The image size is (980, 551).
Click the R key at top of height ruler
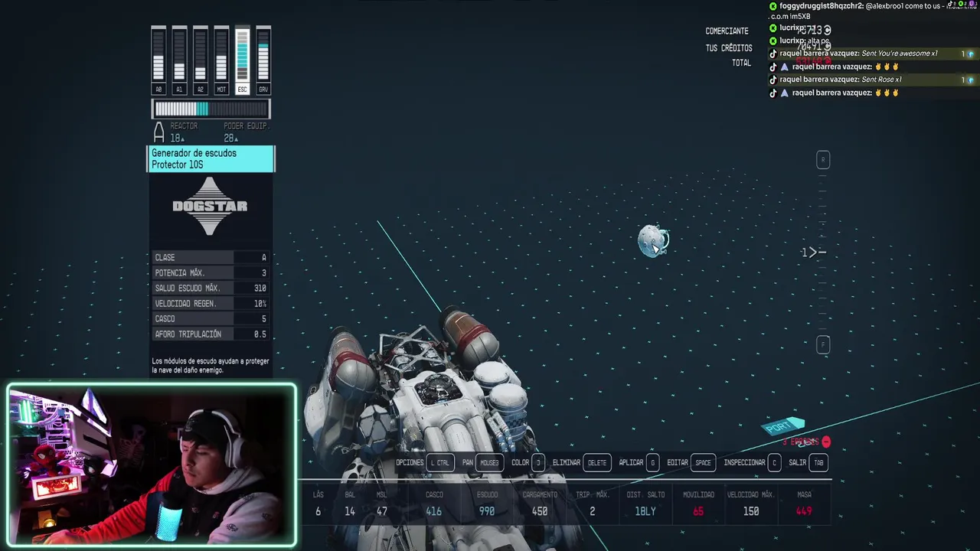[x=823, y=160]
